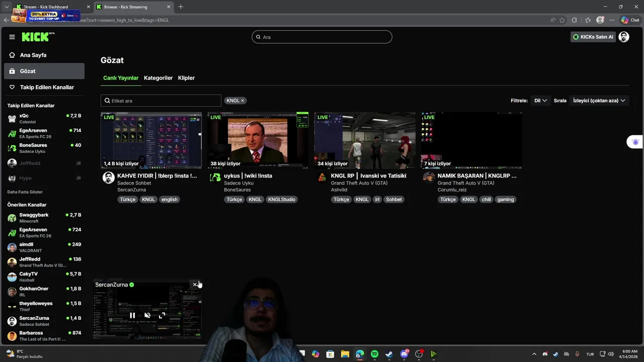Screen dimensions: 644x362
Task: Switch to Canlı Yayınlar tab
Action: click(x=121, y=78)
